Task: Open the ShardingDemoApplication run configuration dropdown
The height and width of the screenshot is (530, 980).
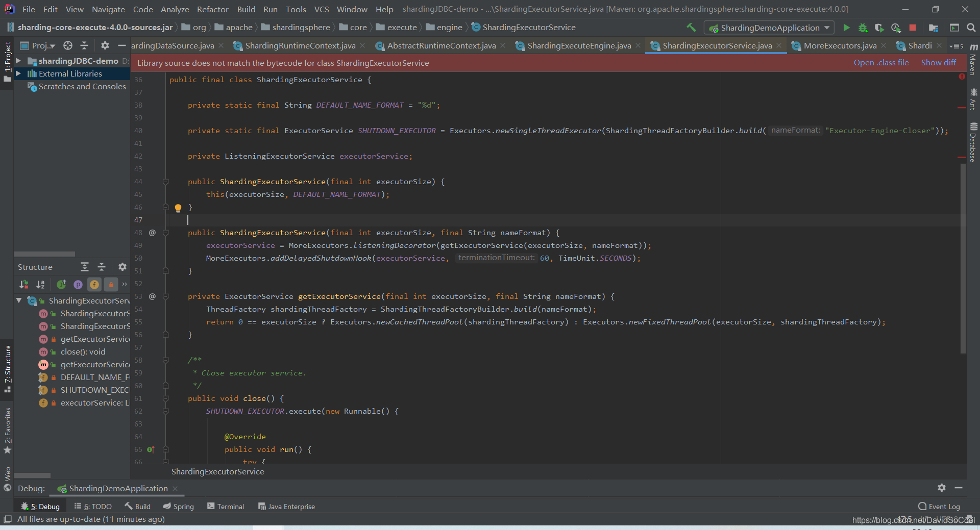Action: tap(769, 28)
